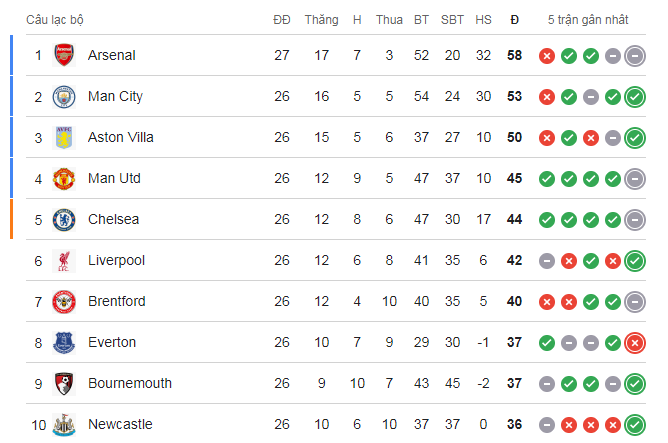Click the Bournemouth club crest icon
This screenshot has width=668, height=443.
click(65, 383)
